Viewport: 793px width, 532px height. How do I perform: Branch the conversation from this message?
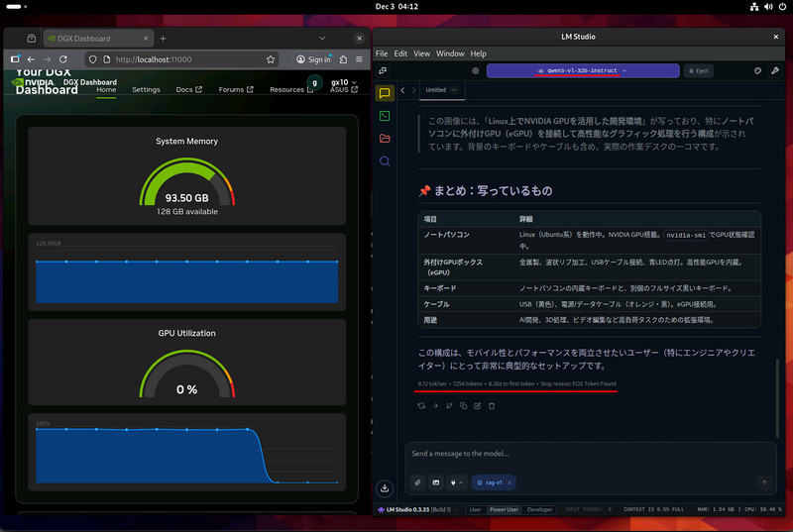coord(449,406)
